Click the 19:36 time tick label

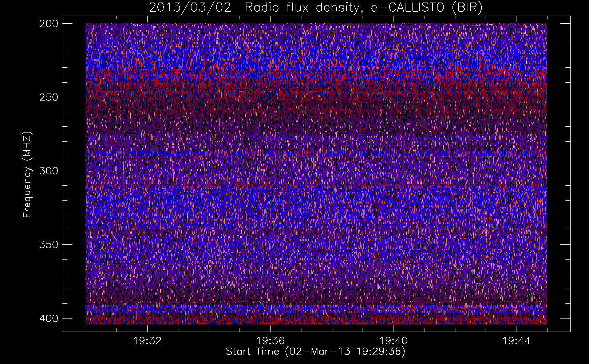[x=270, y=341]
